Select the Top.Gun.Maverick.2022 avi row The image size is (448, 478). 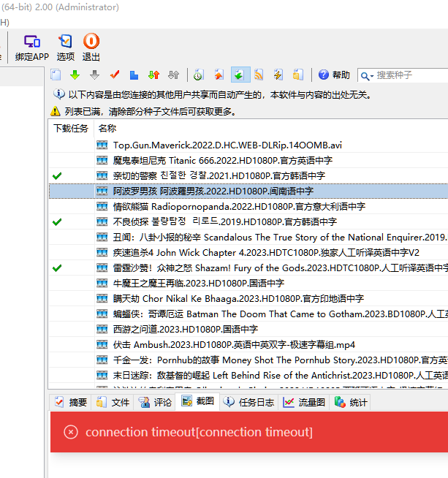click(248, 145)
